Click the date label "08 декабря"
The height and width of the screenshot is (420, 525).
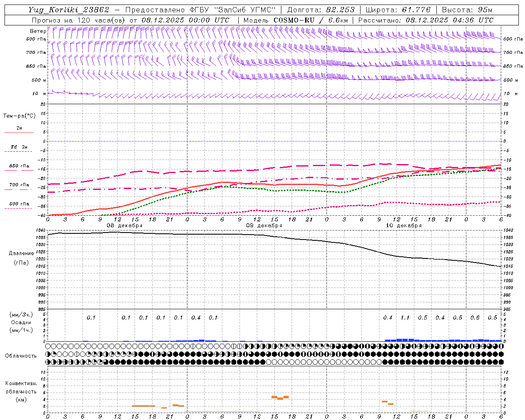[125, 226]
